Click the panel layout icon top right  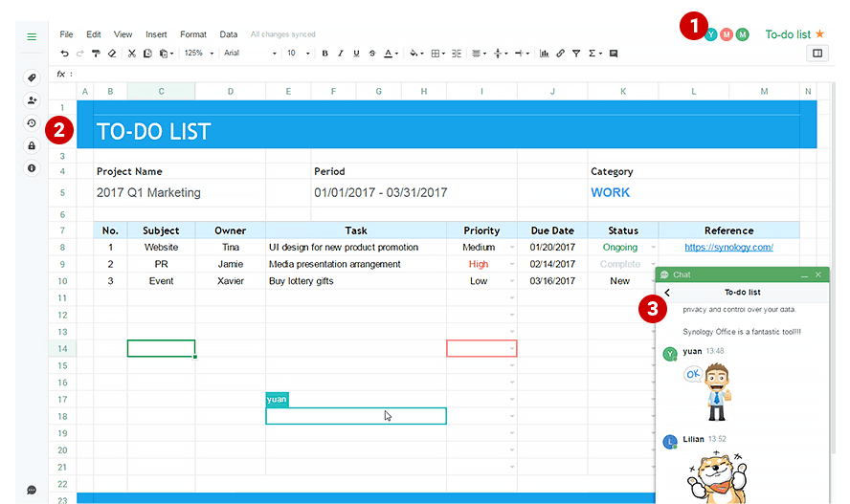pos(817,53)
